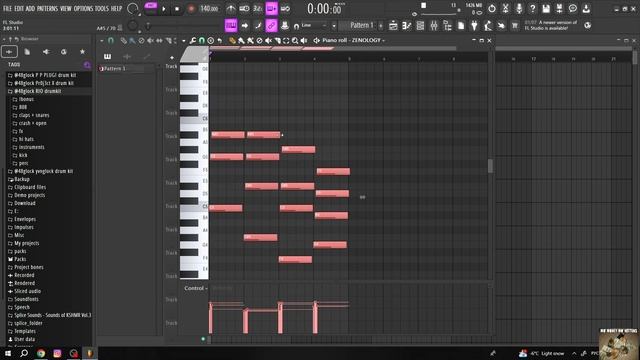This screenshot has width=640, height=360.
Task: Click the Play button
Action: 164,9
